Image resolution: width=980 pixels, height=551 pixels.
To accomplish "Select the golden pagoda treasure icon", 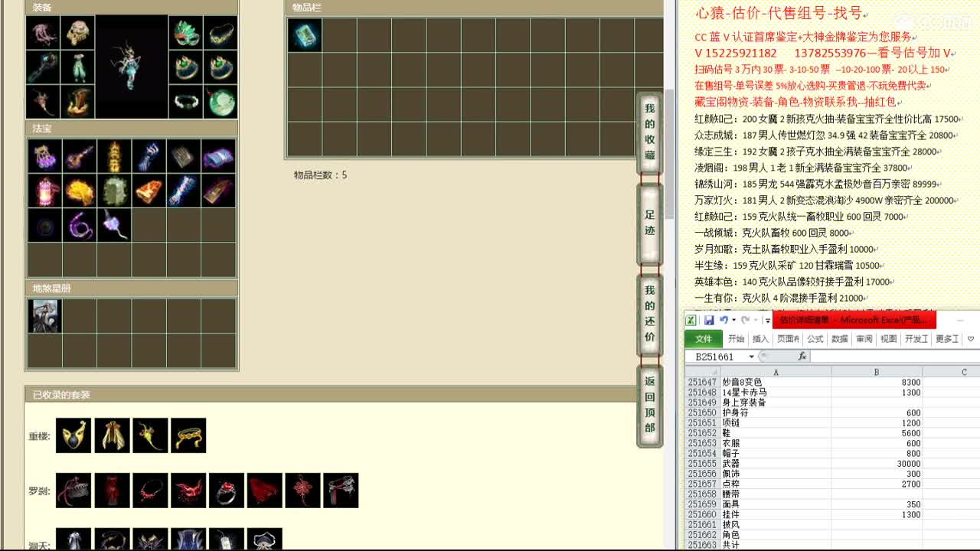I will pyautogui.click(x=113, y=155).
